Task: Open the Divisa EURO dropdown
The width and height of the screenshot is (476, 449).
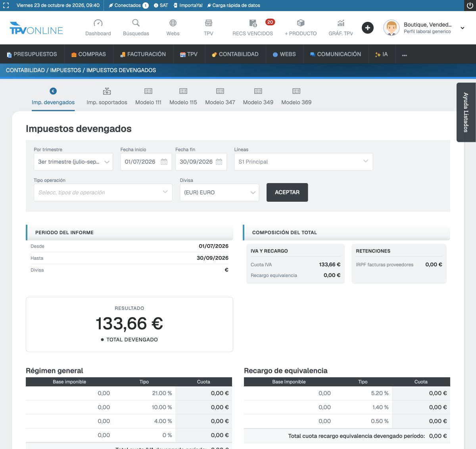Action: [x=219, y=193]
